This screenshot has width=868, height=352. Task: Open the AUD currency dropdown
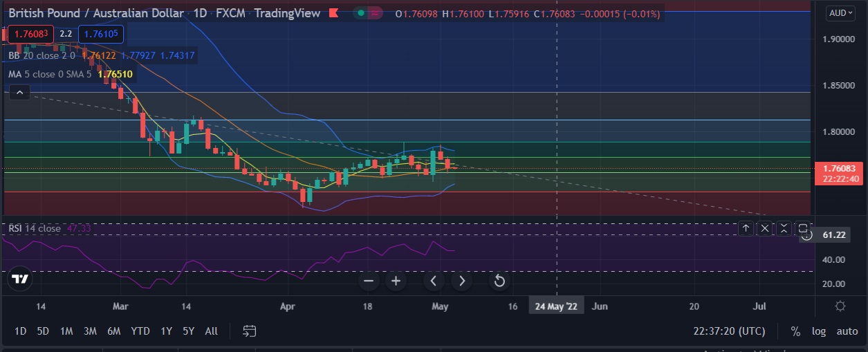[840, 12]
